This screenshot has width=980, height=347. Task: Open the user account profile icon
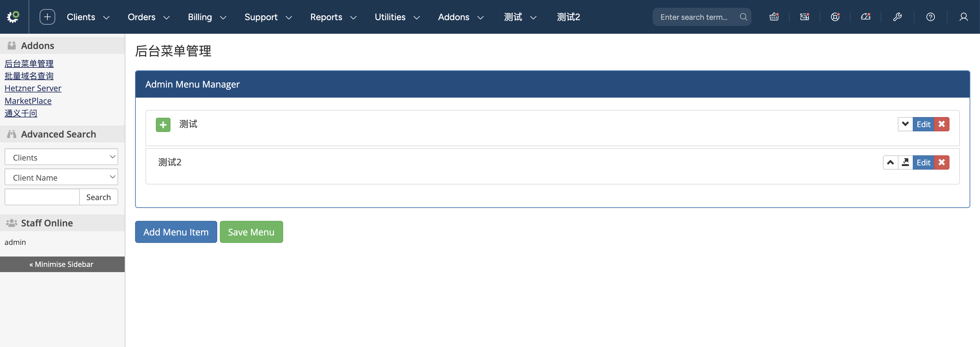point(963,17)
